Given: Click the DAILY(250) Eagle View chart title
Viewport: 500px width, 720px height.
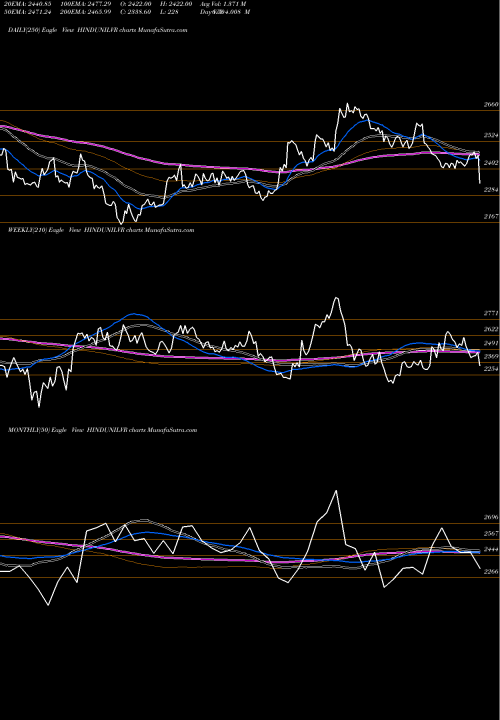Looking at the screenshot, I should pos(97,30).
